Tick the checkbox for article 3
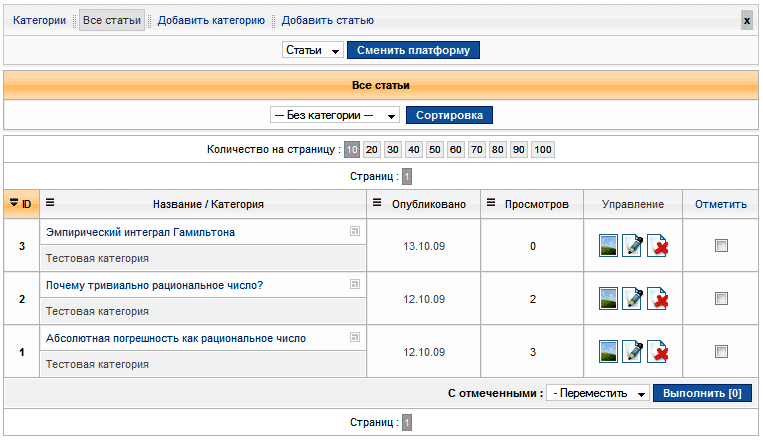Screen dimensions: 763x440 pyautogui.click(x=721, y=246)
